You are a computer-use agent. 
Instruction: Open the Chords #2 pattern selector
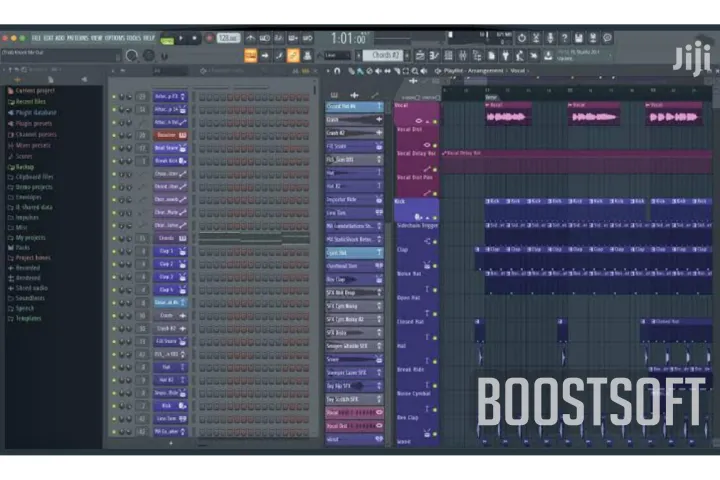point(385,55)
